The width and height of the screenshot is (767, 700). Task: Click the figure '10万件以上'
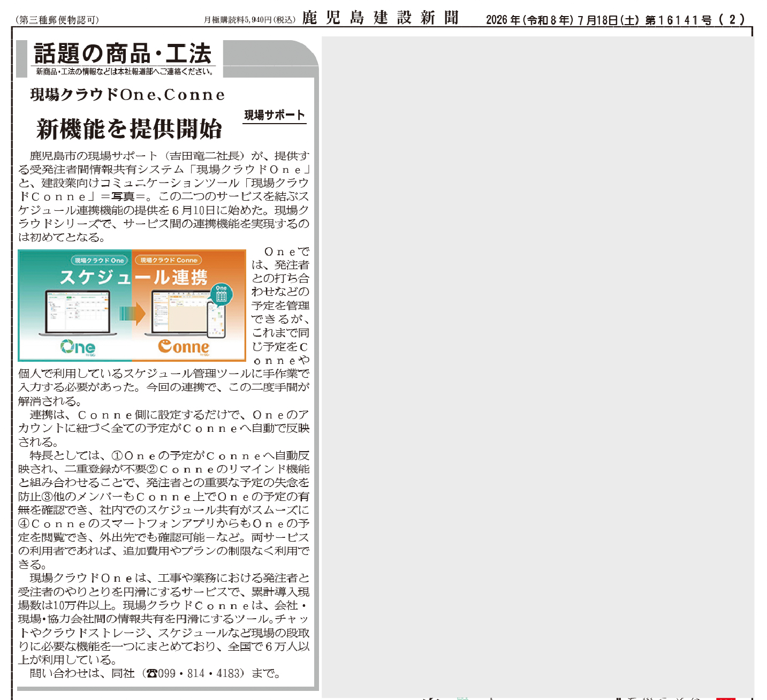pyautogui.click(x=82, y=605)
